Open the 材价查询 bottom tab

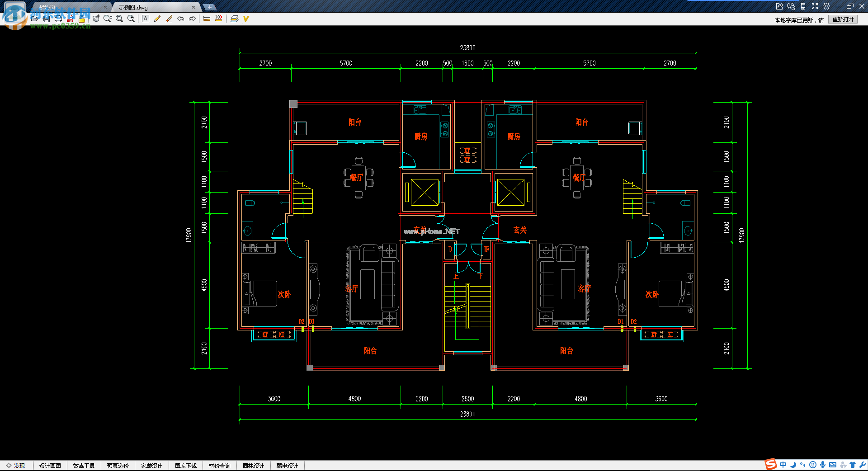220,466
